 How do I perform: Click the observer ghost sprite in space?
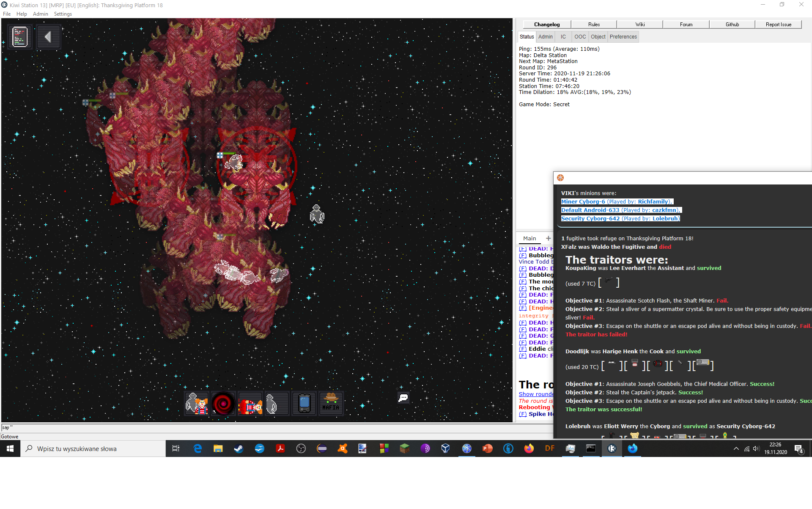tap(317, 214)
